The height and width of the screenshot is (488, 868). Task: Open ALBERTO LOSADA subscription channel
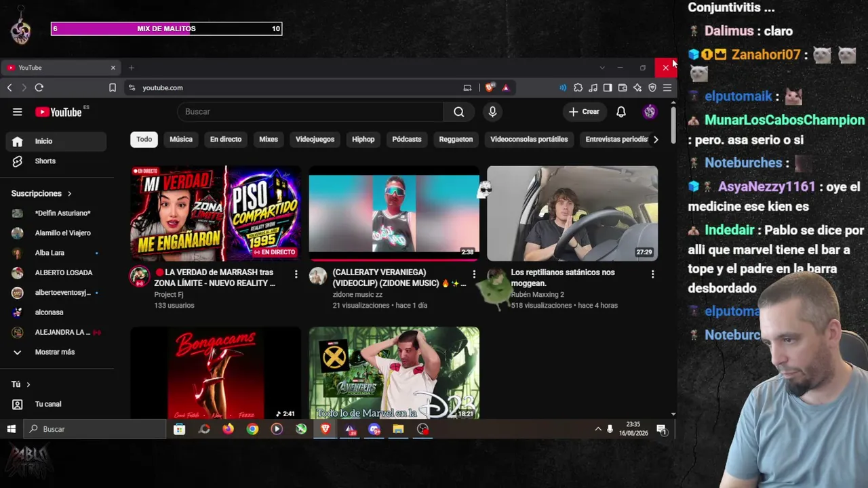[x=56, y=272]
